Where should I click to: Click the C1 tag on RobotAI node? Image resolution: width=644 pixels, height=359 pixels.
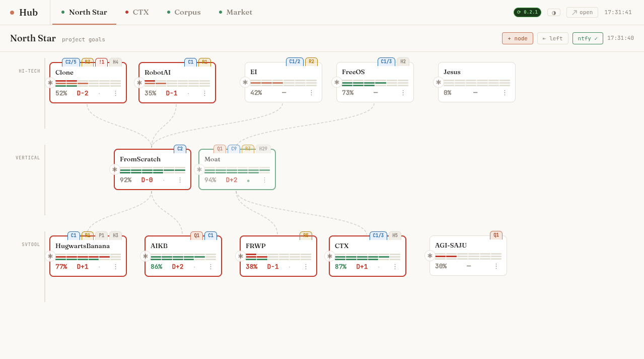pyautogui.click(x=190, y=62)
